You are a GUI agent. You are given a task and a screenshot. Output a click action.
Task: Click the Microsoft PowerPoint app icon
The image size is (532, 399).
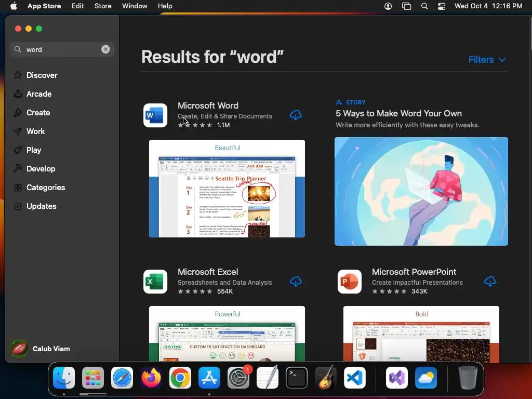click(x=350, y=282)
